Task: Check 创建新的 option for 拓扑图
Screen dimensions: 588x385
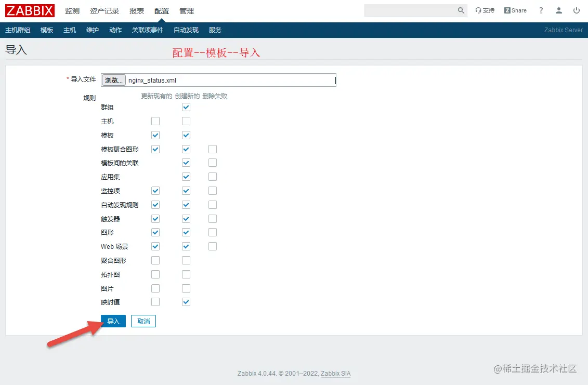Action: tap(186, 274)
